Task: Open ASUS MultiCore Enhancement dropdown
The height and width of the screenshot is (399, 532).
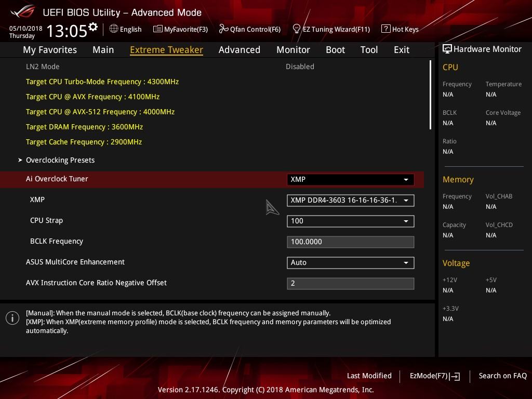Action: tap(351, 262)
